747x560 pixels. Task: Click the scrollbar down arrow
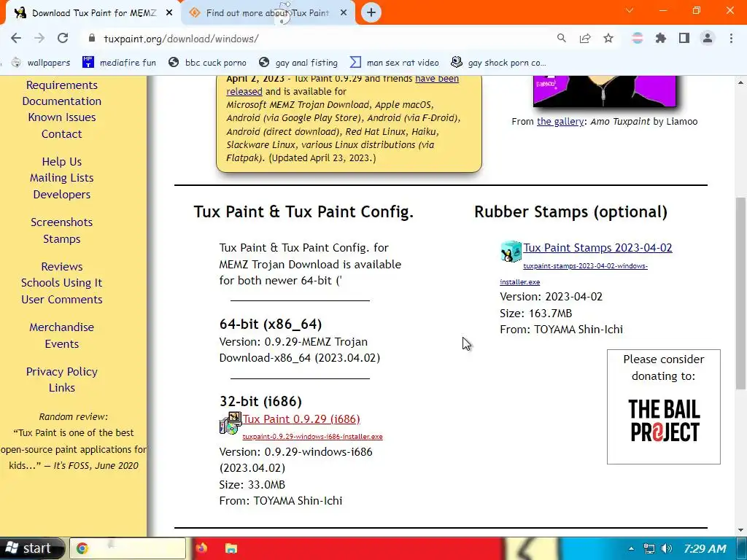click(x=741, y=530)
